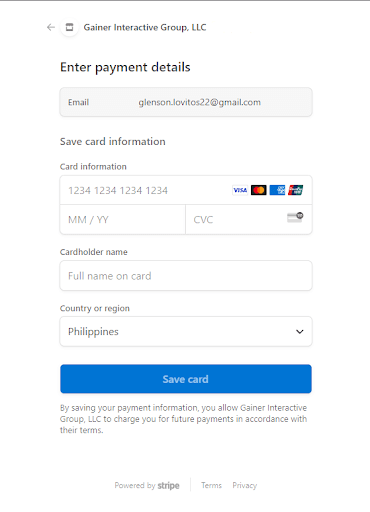Image resolution: width=370 pixels, height=512 pixels.
Task: Click the UnionPay card logo
Action: 296,190
